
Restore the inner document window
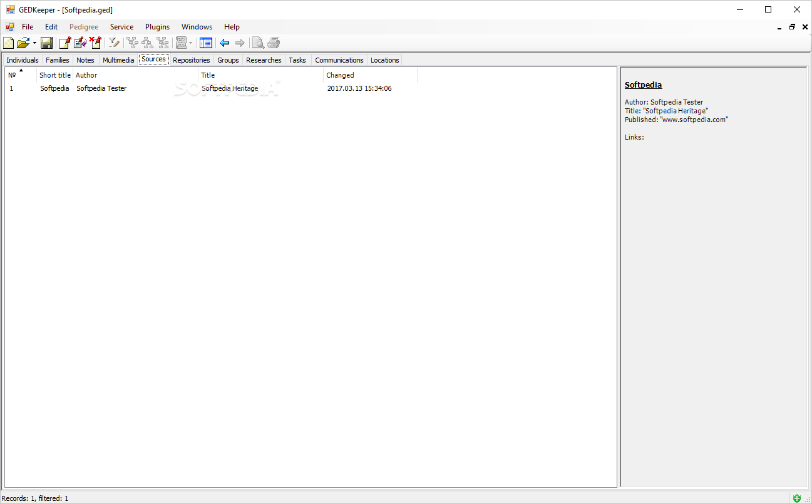(x=792, y=27)
